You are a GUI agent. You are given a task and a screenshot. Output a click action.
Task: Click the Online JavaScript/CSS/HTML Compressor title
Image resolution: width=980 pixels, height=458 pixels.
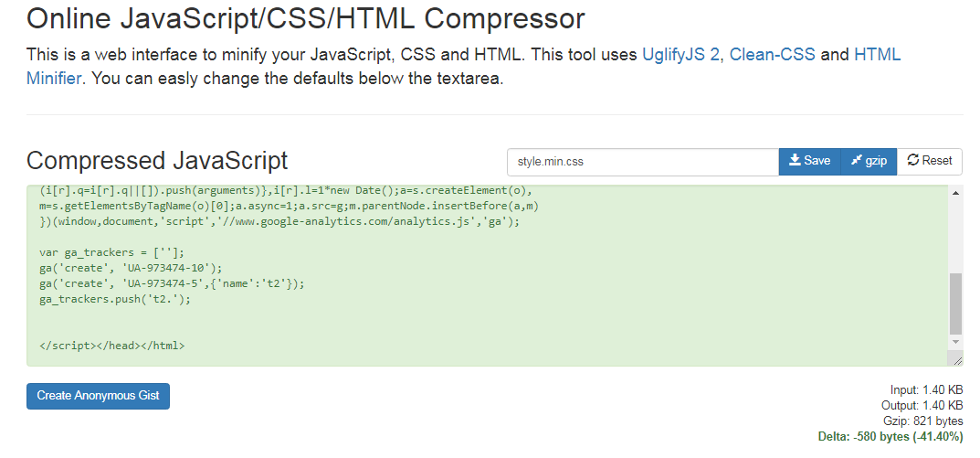click(305, 17)
